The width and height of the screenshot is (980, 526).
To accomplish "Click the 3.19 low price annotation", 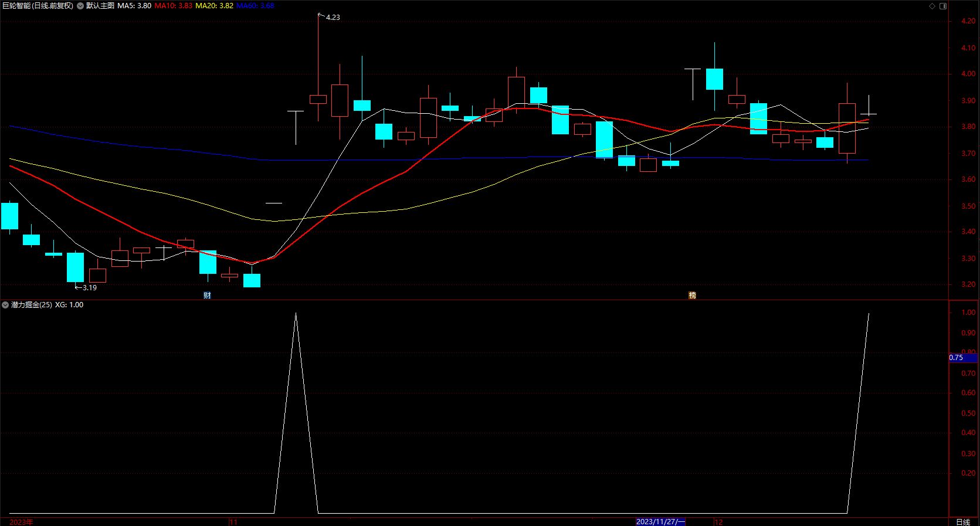I will click(90, 288).
